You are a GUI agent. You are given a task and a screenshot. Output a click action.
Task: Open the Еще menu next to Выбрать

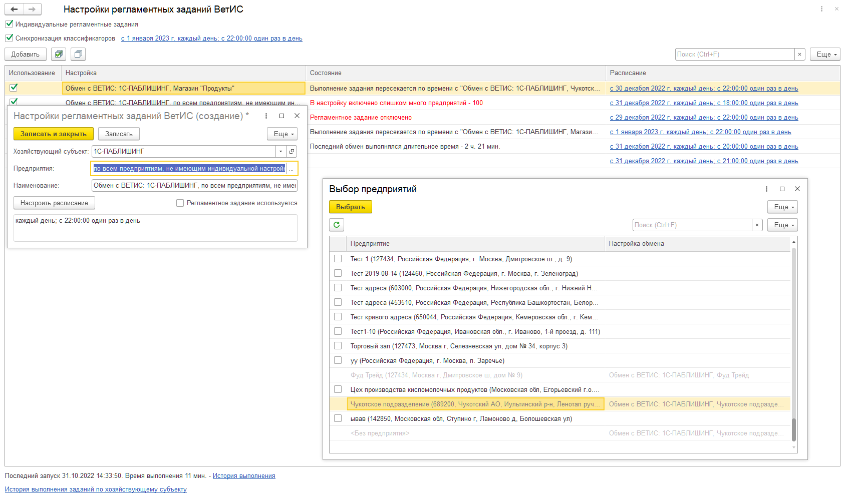(782, 207)
